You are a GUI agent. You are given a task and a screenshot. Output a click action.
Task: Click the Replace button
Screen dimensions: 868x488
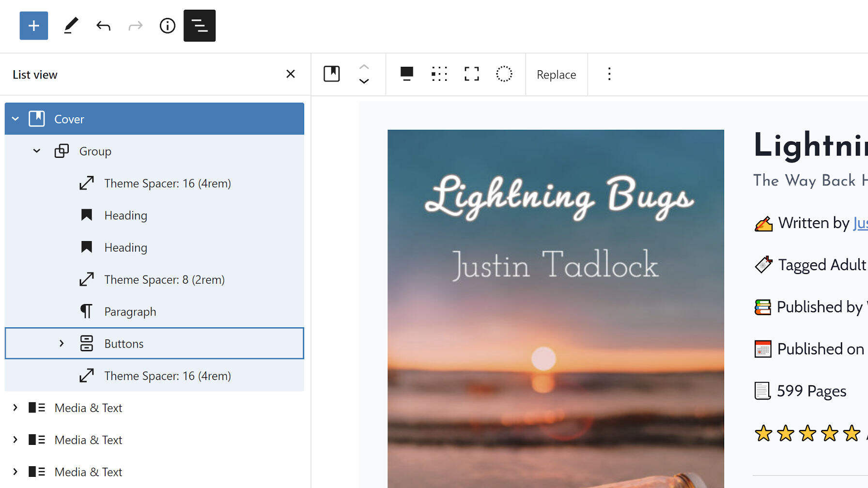556,75
